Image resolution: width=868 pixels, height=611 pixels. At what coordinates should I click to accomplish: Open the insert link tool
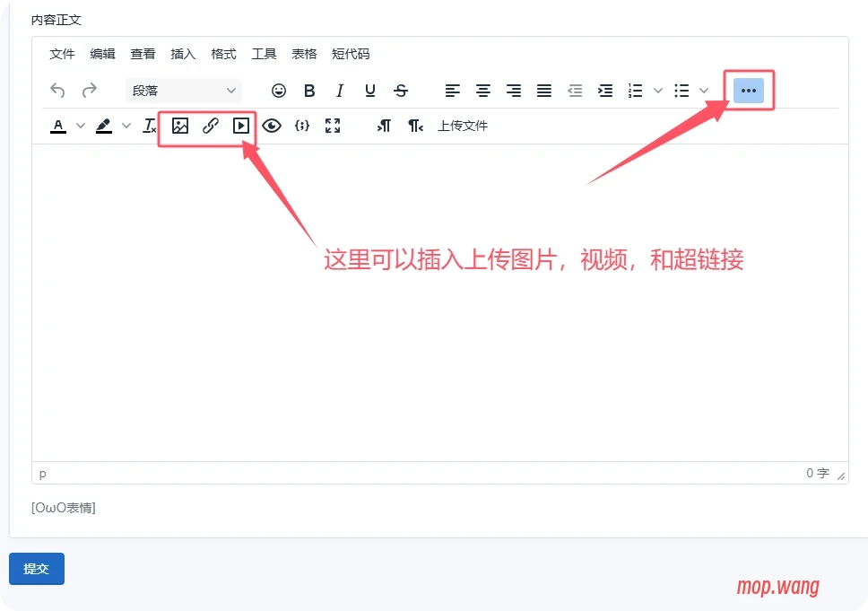point(210,126)
